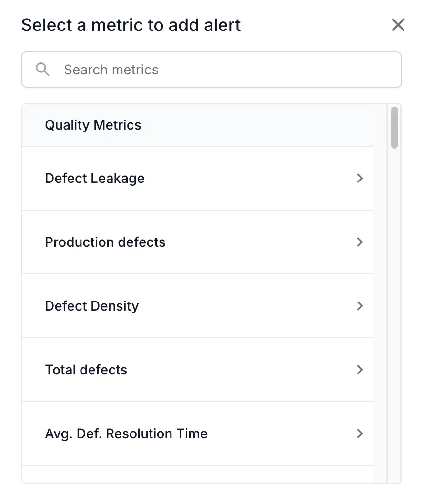Select Total defects from the list
The width and height of the screenshot is (423, 504).
point(86,370)
